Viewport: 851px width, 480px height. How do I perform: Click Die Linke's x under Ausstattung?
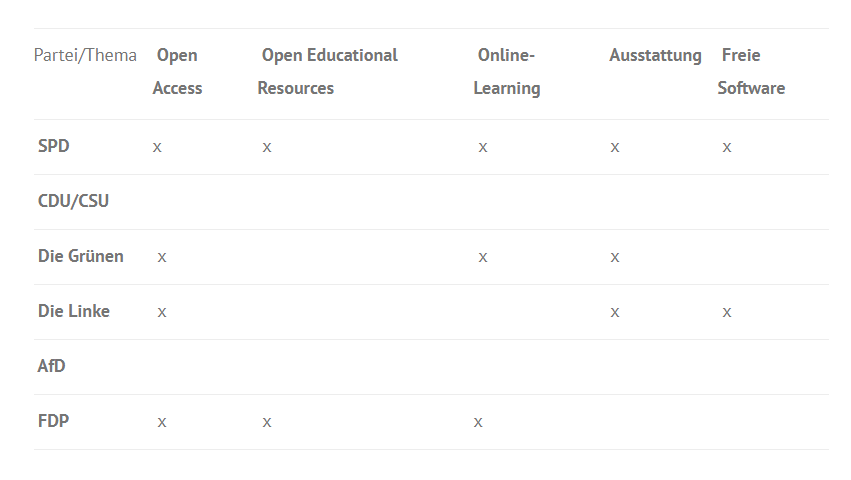(615, 312)
